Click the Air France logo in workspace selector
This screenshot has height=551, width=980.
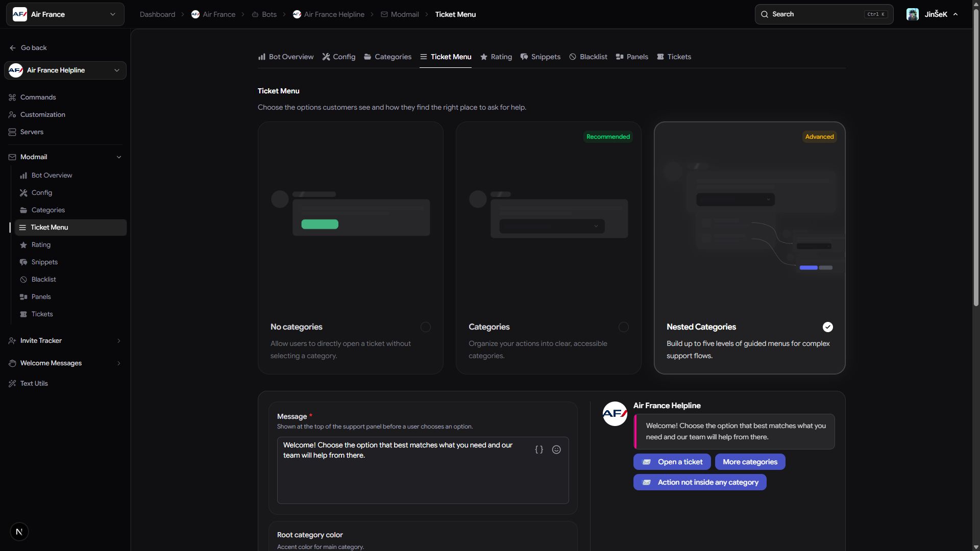click(19, 14)
